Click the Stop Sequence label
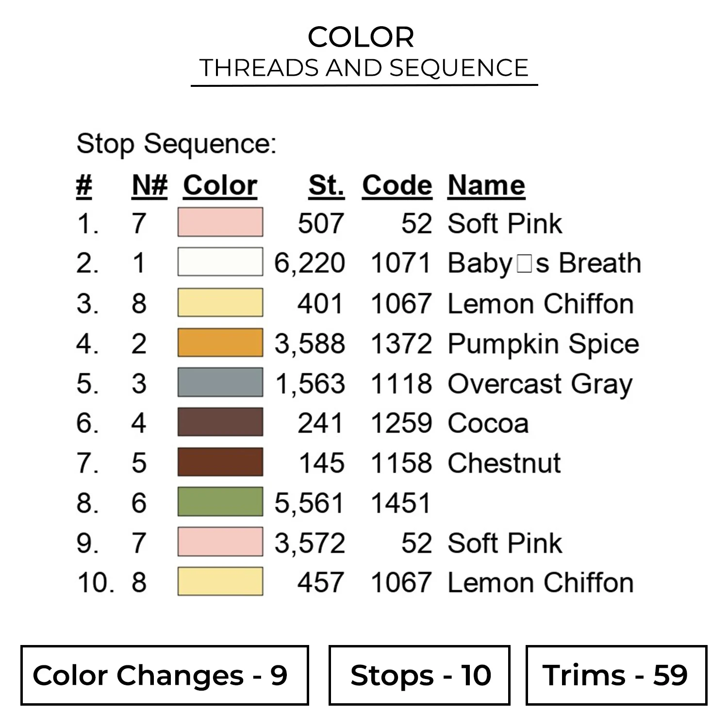 click(177, 144)
